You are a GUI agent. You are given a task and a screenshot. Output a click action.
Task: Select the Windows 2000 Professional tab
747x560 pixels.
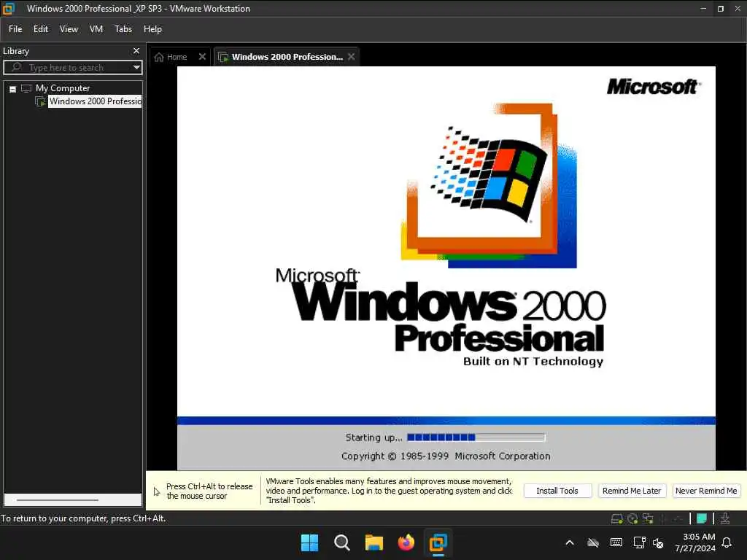[287, 57]
